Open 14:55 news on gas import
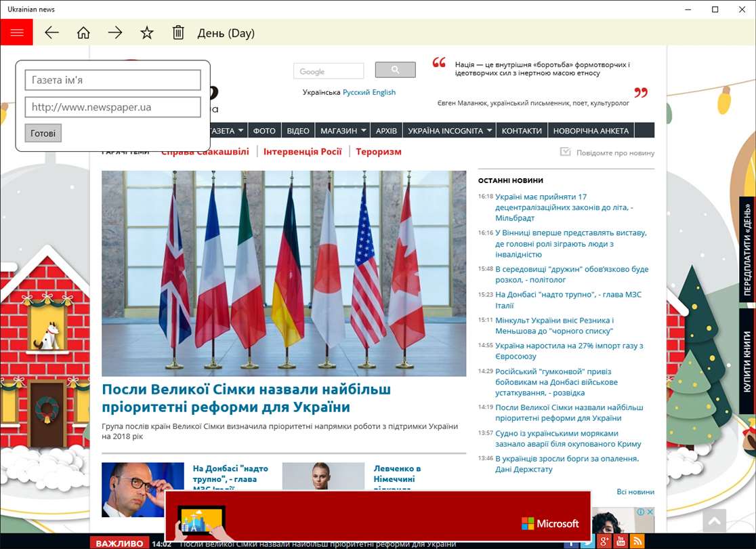Image resolution: width=756 pixels, height=549 pixels. (x=569, y=350)
